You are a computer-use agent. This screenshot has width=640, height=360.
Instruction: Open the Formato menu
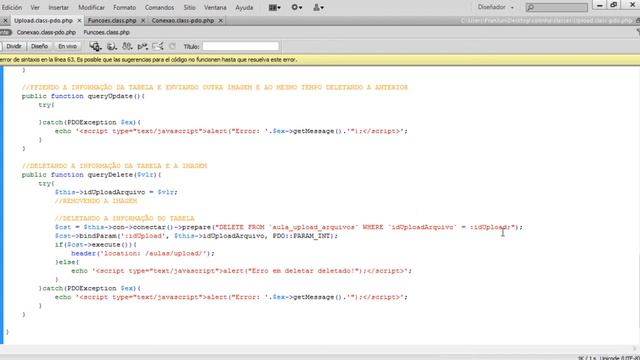pyautogui.click(x=124, y=7)
